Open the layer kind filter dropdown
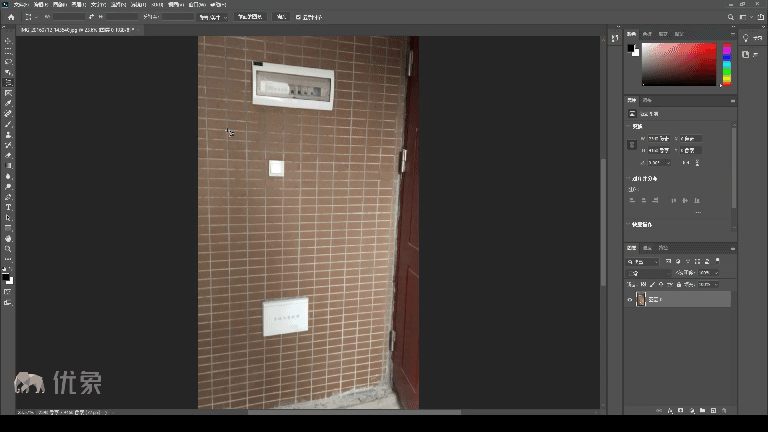This screenshot has height=432, width=768. pyautogui.click(x=638, y=261)
